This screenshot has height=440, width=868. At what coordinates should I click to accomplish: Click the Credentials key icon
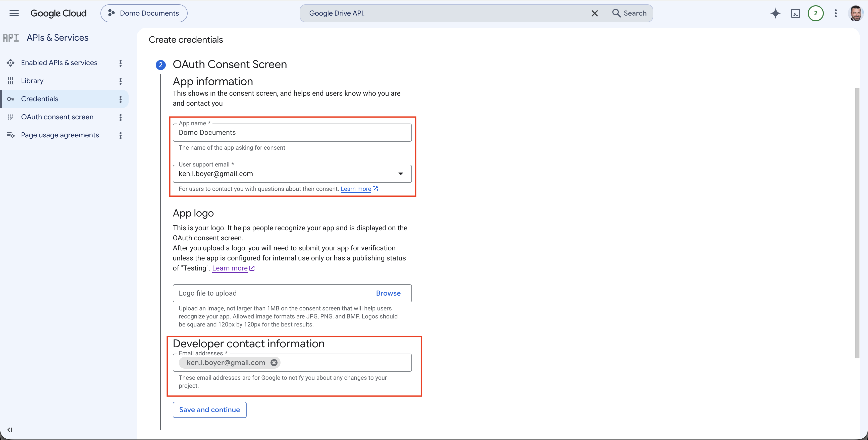coord(11,99)
